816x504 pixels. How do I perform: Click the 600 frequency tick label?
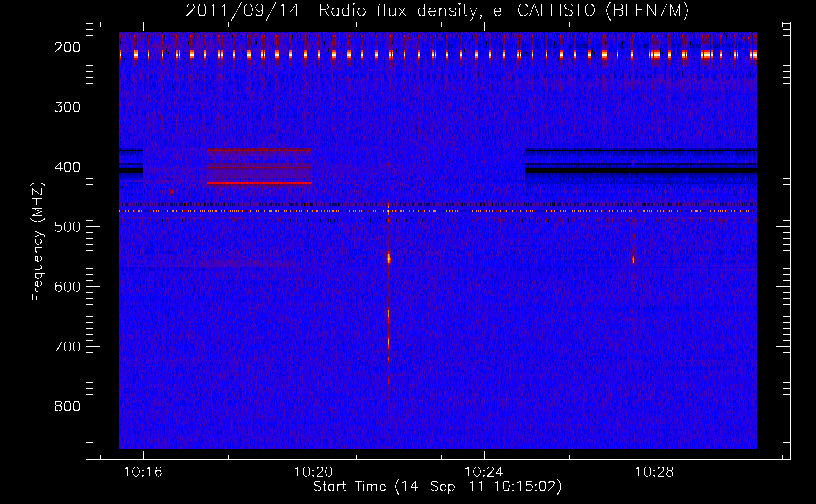pyautogui.click(x=67, y=287)
